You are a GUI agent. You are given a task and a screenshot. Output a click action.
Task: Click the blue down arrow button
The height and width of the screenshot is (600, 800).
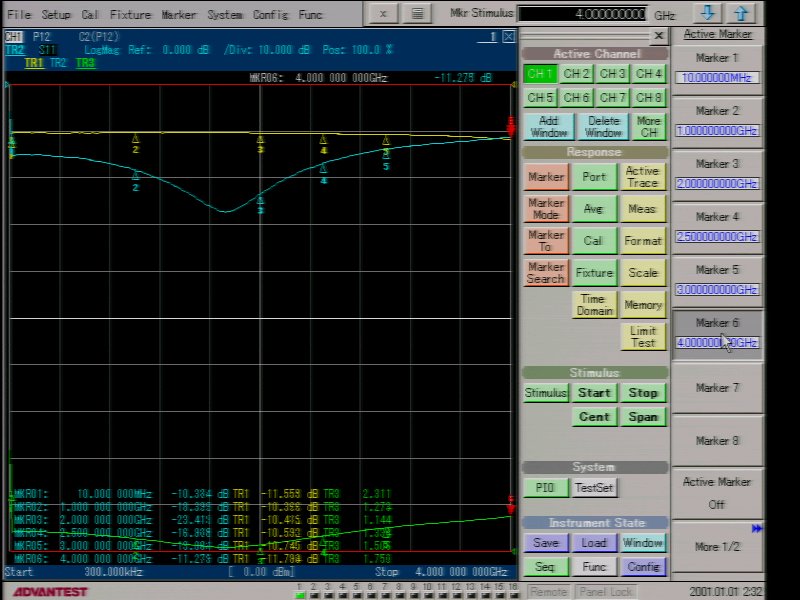pos(708,13)
